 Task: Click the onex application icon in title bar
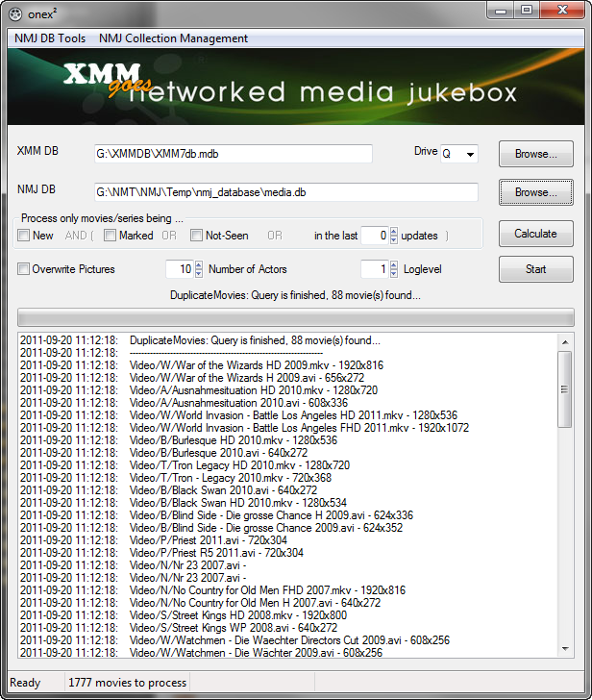[15, 14]
